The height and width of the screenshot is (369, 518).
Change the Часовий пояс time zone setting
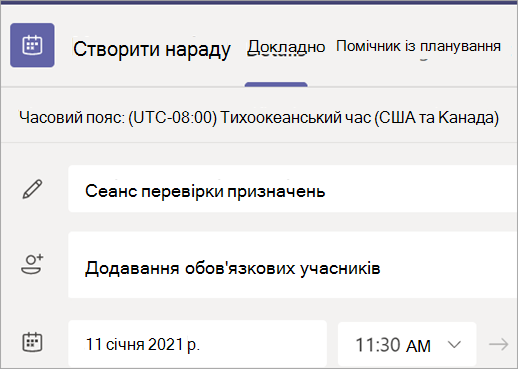click(259, 117)
